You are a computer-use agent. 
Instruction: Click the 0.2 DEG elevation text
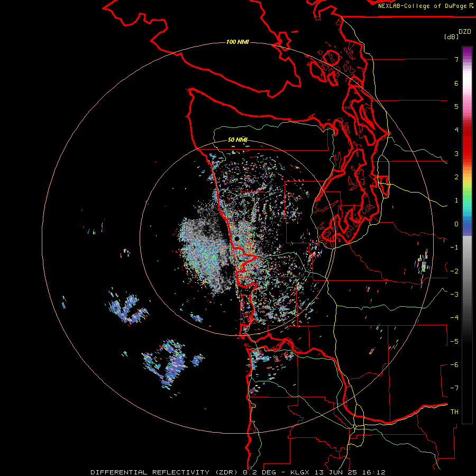259,472
